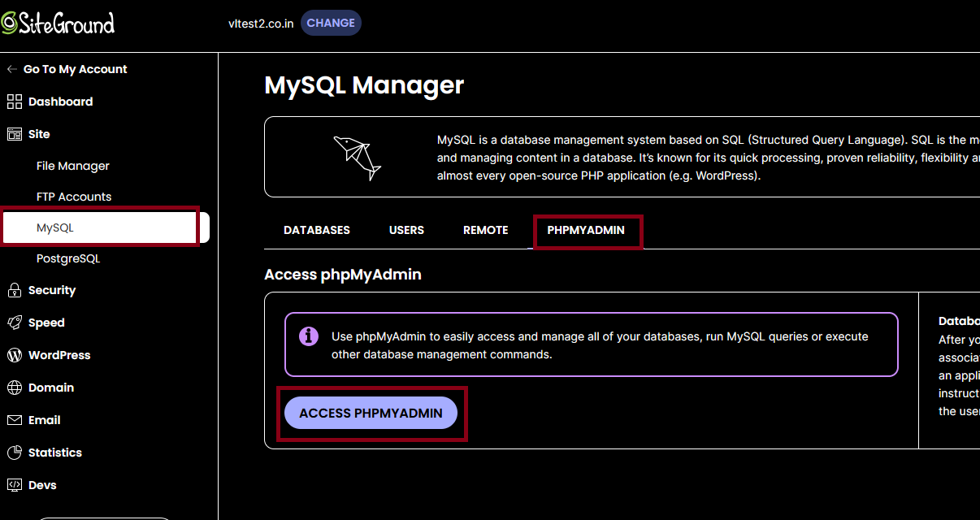Switch to the USERS tab
The image size is (980, 520).
click(406, 230)
